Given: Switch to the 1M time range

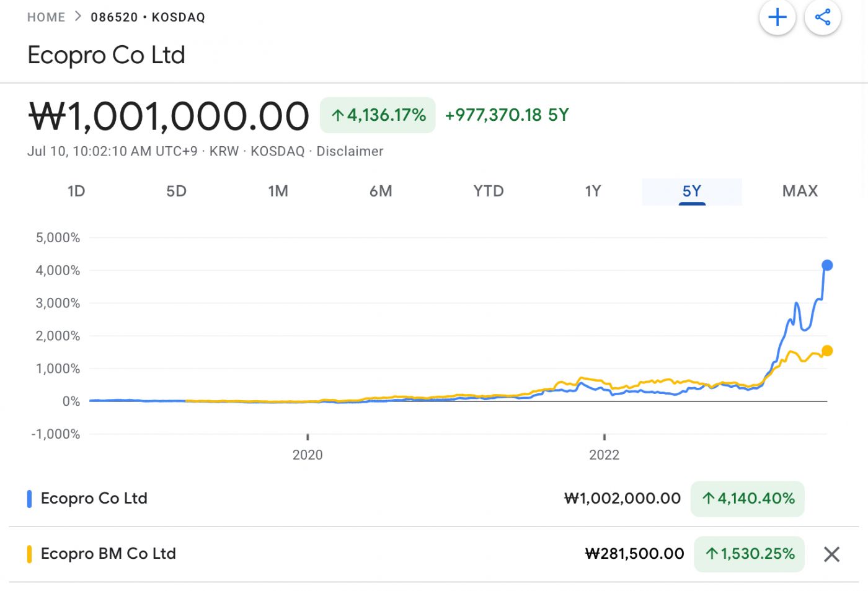Looking at the screenshot, I should click(x=278, y=191).
